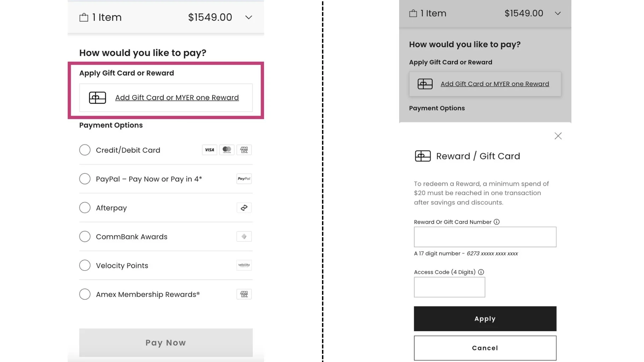Image resolution: width=644 pixels, height=362 pixels.
Task: Expand the 1 Item order summary on the left
Action: pyautogui.click(x=248, y=17)
